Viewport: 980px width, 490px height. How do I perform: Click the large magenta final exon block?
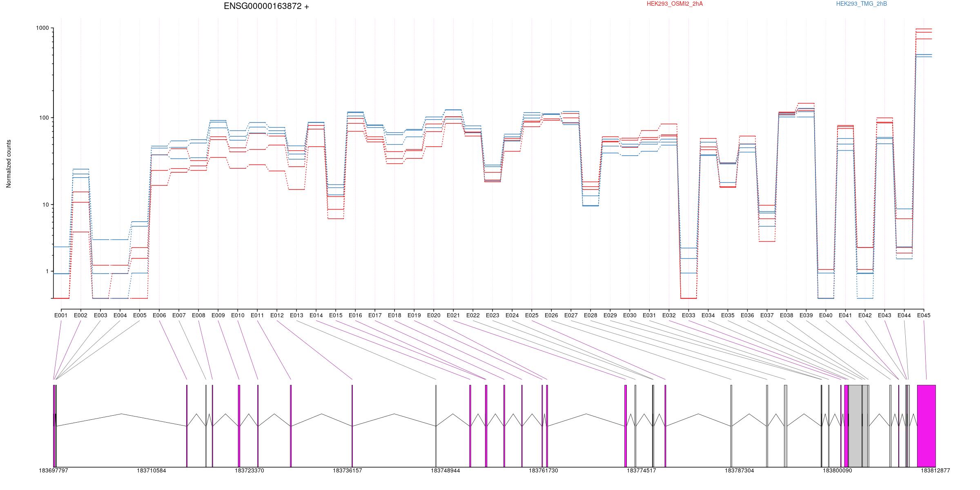point(927,426)
